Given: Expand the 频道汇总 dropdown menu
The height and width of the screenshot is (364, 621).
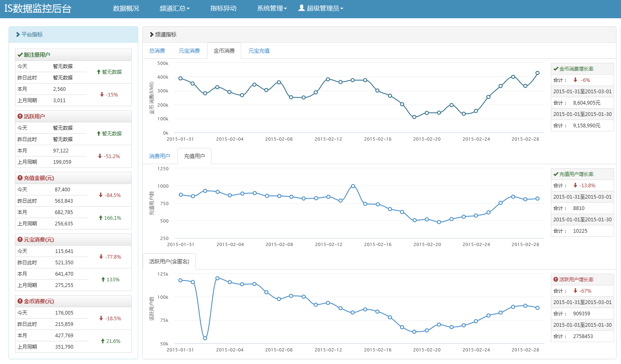Looking at the screenshot, I should (175, 9).
